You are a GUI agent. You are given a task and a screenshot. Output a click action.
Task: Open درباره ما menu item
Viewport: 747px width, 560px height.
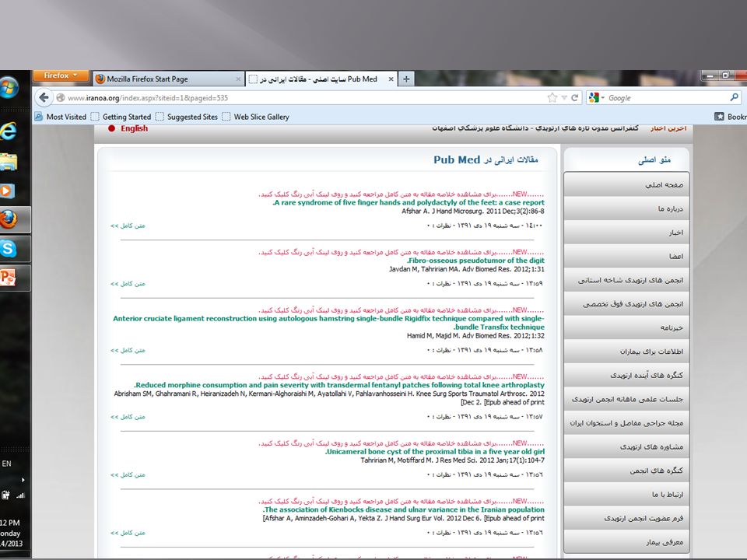click(626, 208)
